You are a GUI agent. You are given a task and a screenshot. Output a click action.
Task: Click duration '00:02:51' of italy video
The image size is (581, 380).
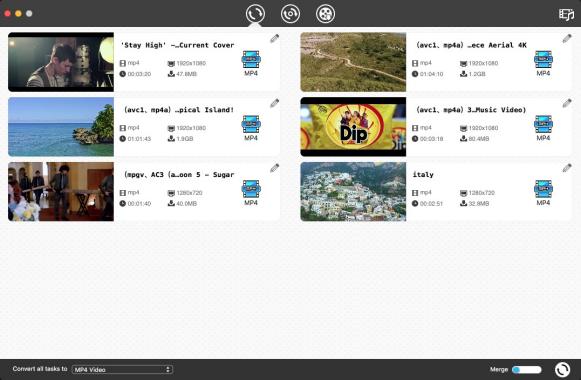(431, 204)
